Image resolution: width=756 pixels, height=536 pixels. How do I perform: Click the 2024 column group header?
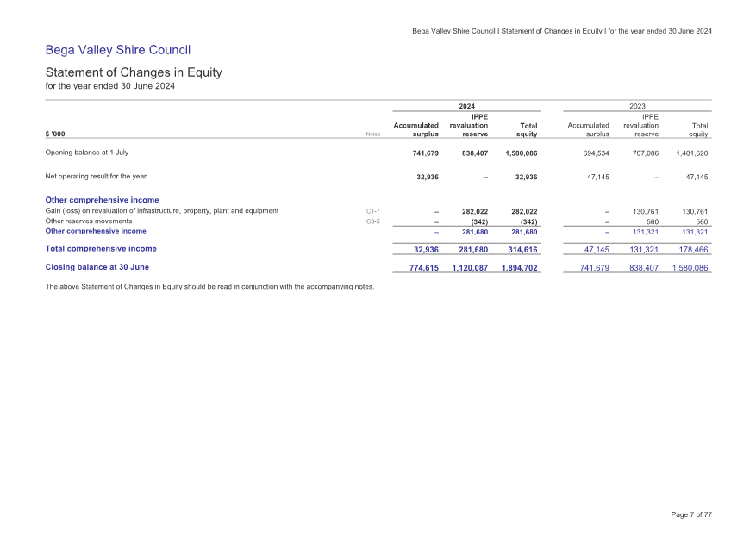pyautogui.click(x=466, y=106)
